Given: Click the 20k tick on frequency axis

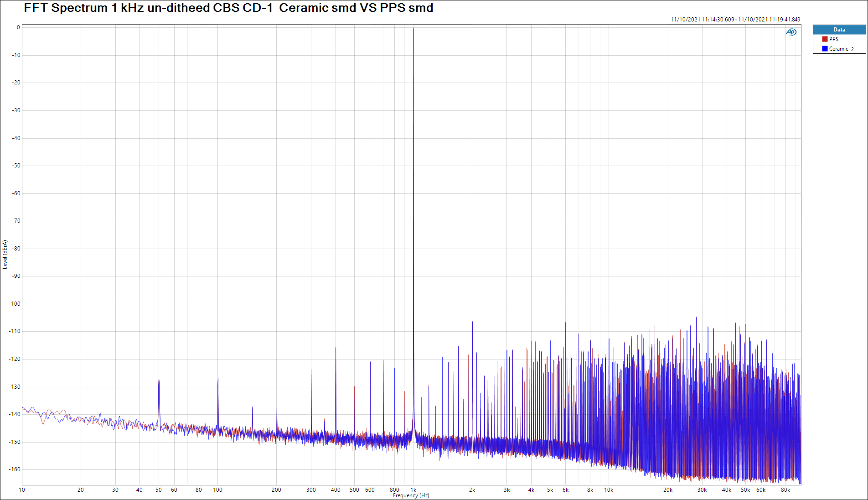Looking at the screenshot, I should 668,490.
